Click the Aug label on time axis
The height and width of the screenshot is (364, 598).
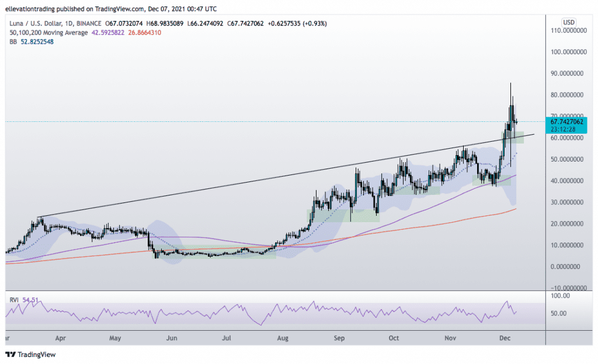(283, 338)
